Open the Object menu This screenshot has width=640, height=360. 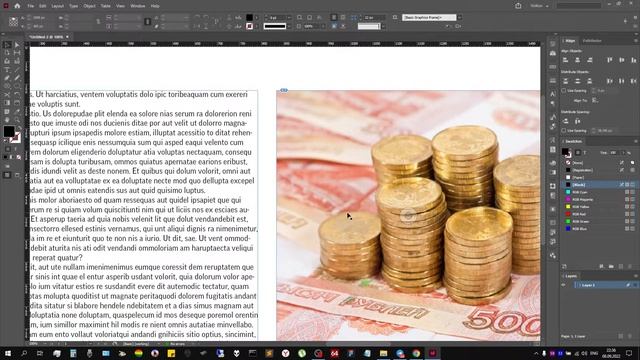[89, 6]
